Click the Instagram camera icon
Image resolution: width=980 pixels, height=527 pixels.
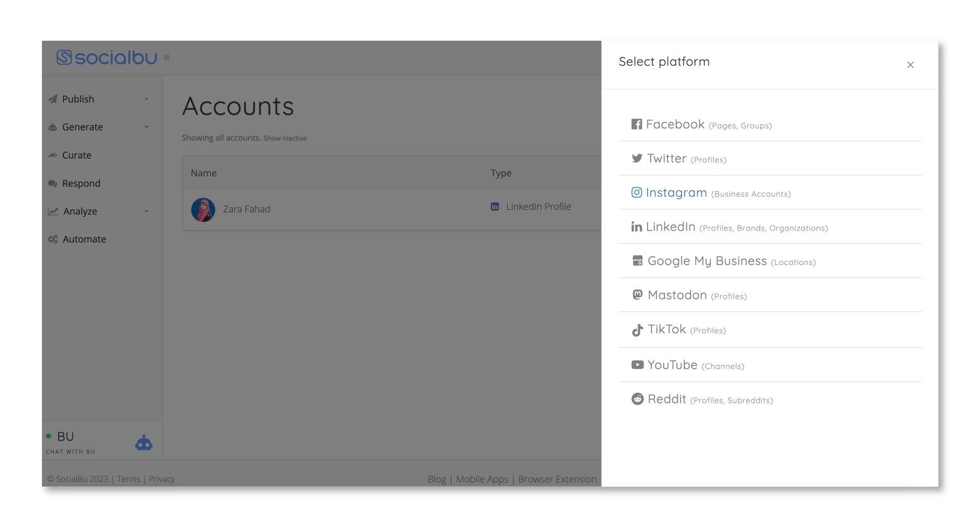[x=636, y=192]
